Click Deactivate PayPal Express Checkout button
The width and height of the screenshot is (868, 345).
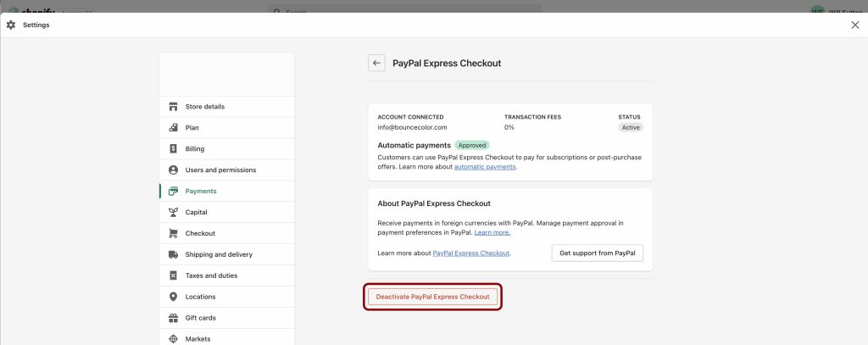click(x=433, y=297)
